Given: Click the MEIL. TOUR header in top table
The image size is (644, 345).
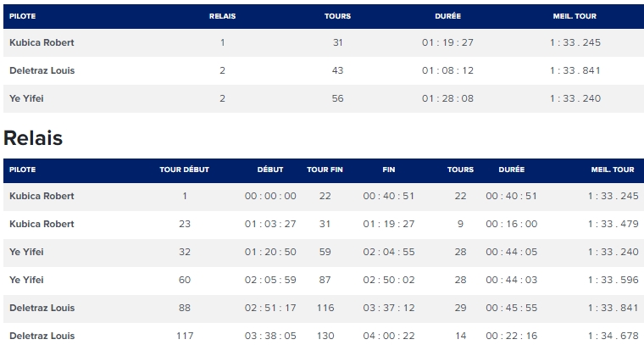Looking at the screenshot, I should tap(575, 16).
